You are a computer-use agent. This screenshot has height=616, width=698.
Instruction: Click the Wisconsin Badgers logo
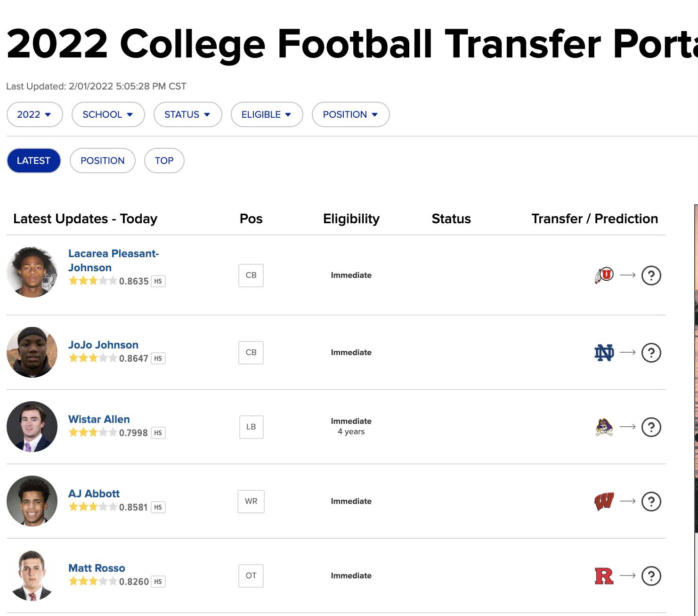pos(604,501)
